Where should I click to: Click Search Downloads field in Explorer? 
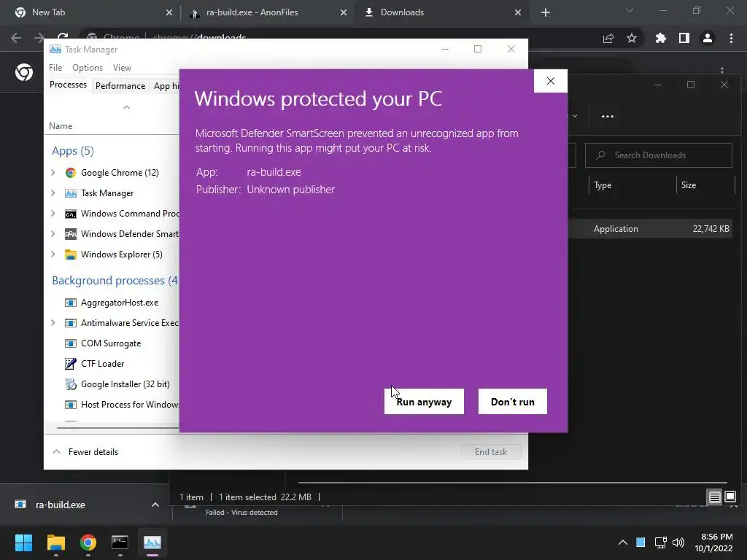659,155
